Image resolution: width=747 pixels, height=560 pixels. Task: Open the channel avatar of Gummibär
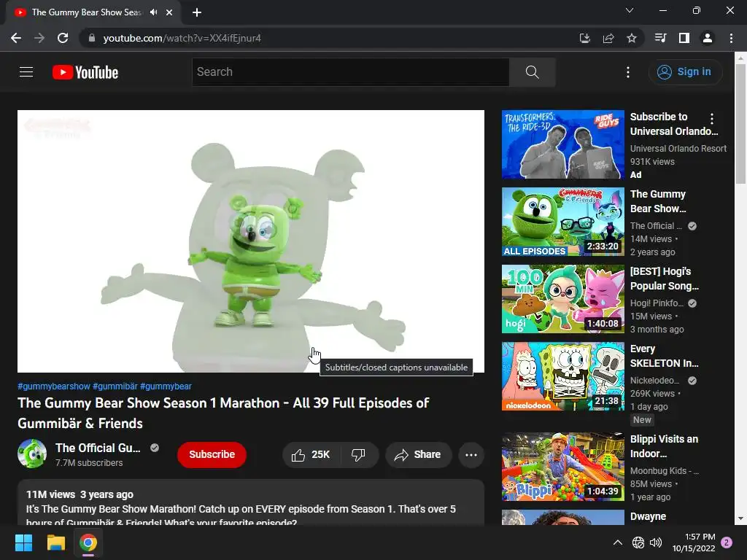(x=32, y=454)
